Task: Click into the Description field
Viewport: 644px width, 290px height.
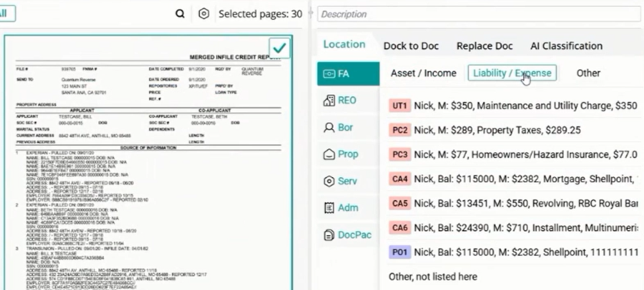Action: coord(479,14)
